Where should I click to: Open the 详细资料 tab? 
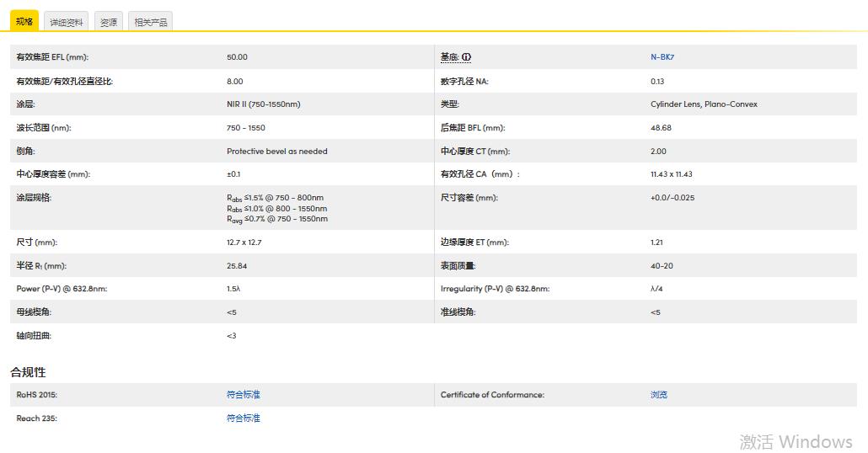(x=67, y=22)
